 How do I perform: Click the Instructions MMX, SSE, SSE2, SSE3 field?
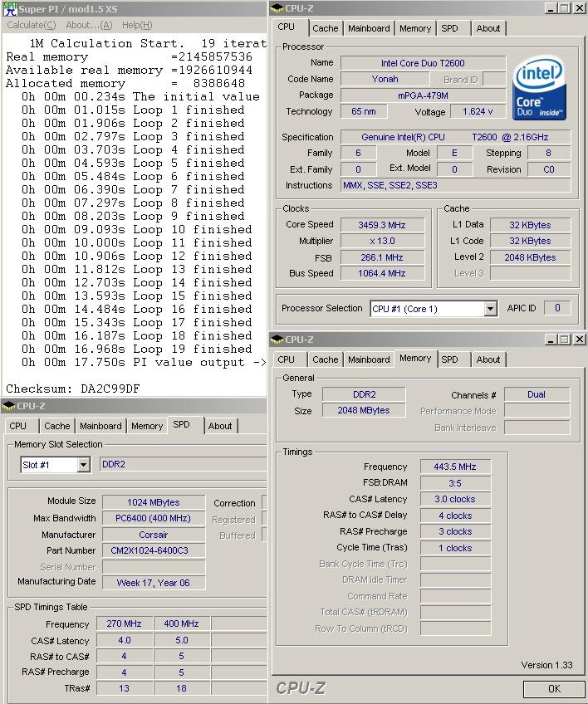pos(455,185)
